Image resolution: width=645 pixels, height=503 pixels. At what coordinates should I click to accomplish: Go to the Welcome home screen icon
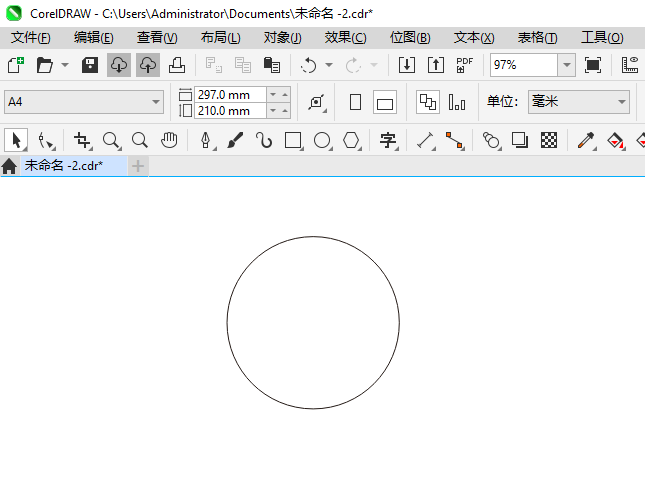9,166
